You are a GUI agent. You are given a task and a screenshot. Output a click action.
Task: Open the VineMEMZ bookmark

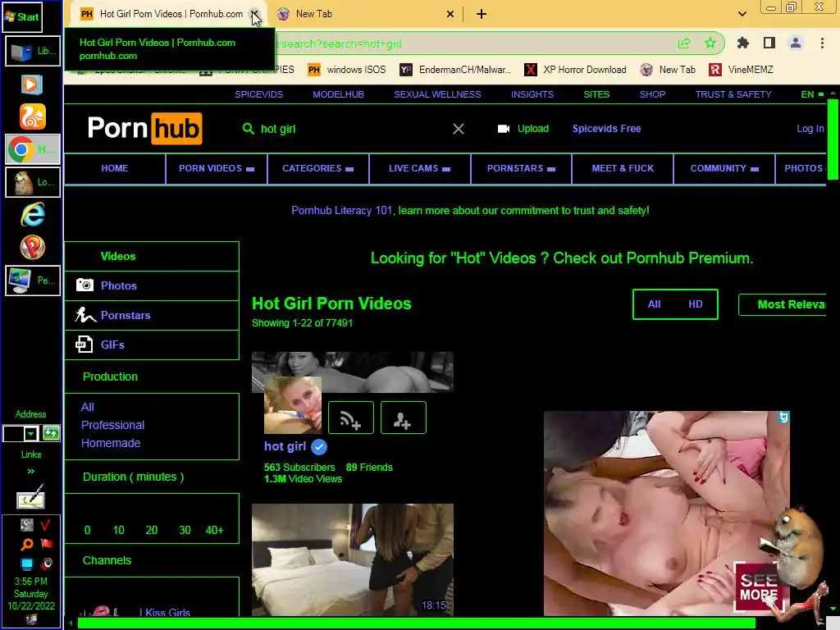tap(741, 70)
